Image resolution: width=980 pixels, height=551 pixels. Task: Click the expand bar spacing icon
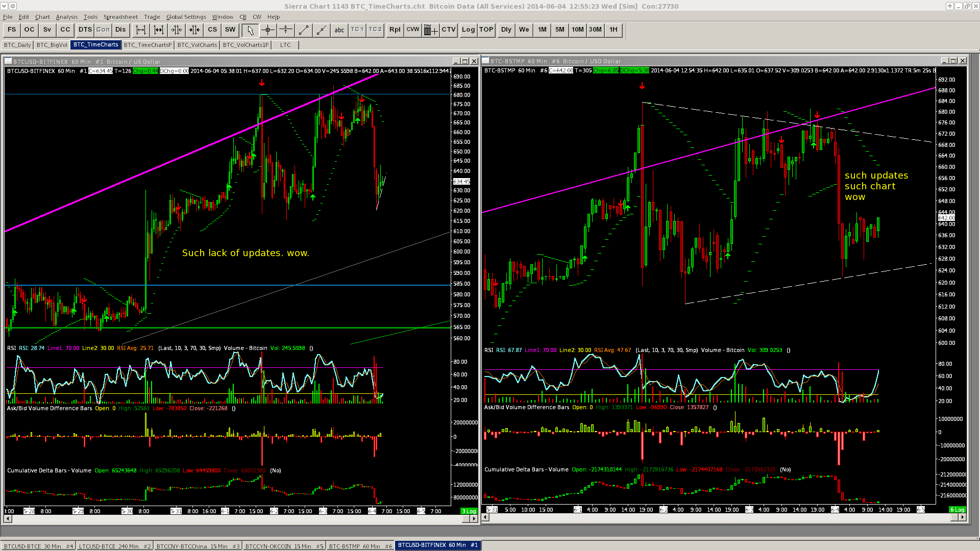[x=141, y=30]
